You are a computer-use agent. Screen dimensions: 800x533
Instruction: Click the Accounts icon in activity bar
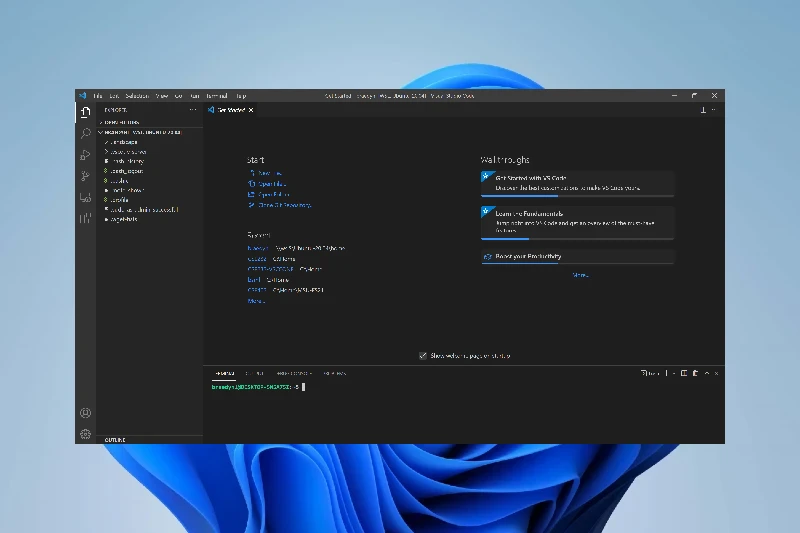pos(85,413)
